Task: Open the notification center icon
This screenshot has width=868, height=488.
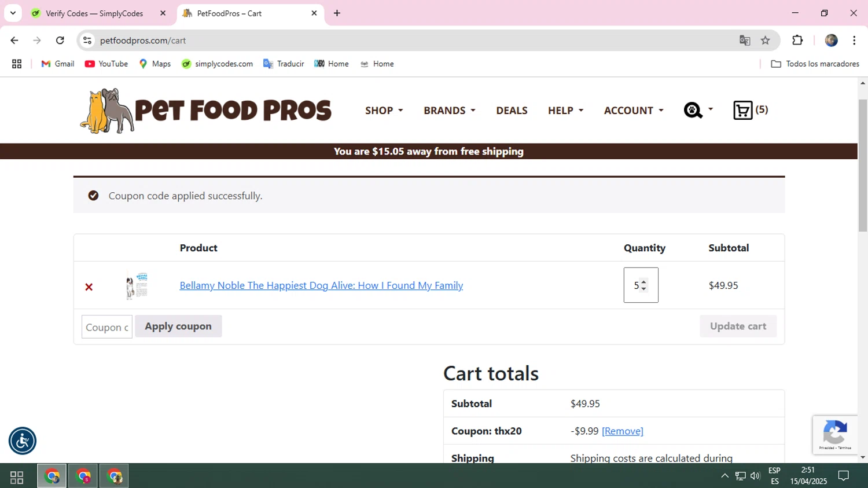Action: (x=844, y=476)
